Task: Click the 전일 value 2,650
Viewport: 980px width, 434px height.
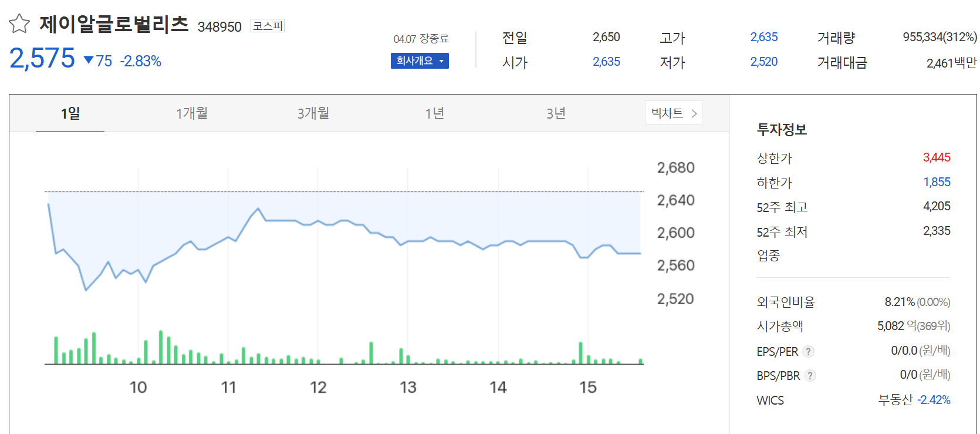Action: (606, 37)
